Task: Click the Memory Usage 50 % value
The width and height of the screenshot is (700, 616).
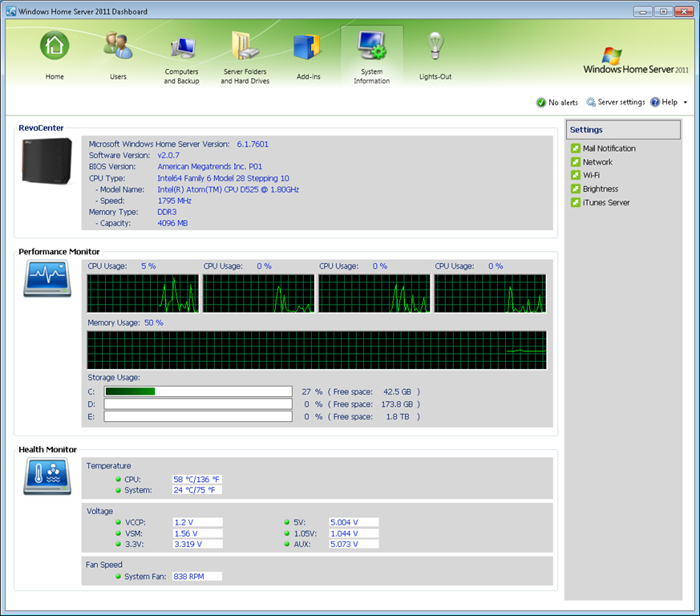Action: point(154,322)
